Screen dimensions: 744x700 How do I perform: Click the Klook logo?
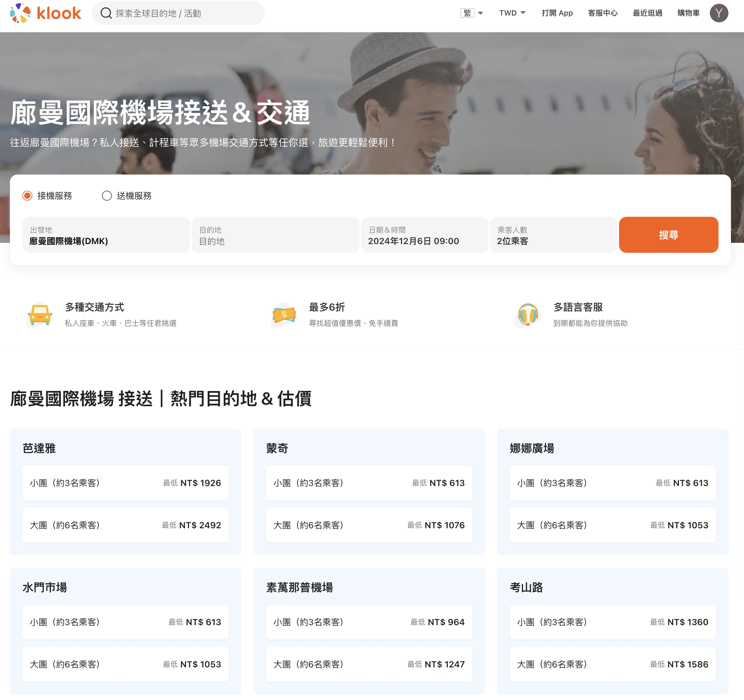(45, 13)
